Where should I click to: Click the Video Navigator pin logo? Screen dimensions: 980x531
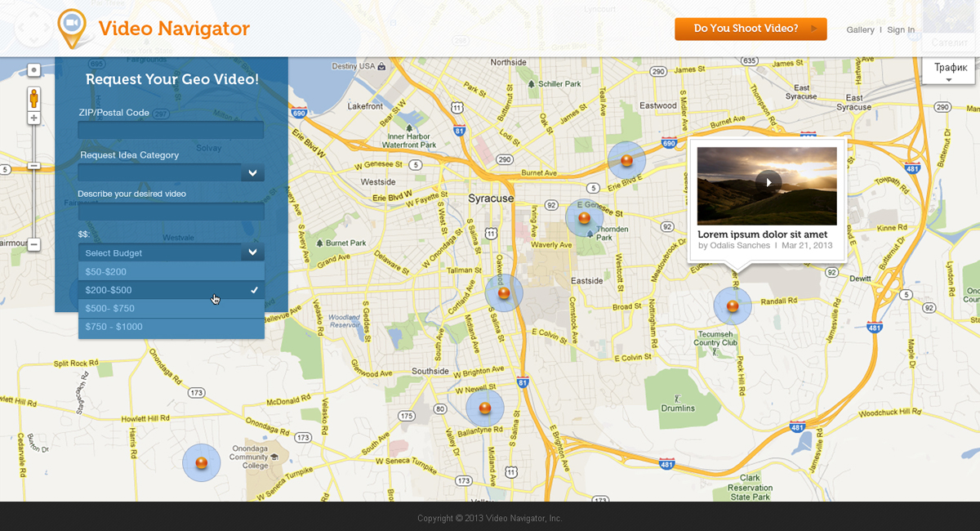click(x=72, y=29)
